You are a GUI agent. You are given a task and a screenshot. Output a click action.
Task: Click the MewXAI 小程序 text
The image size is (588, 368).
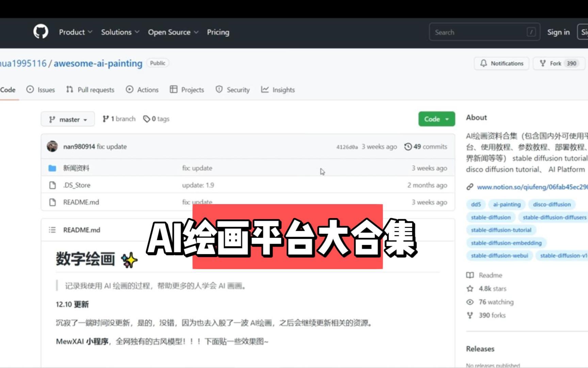82,341
